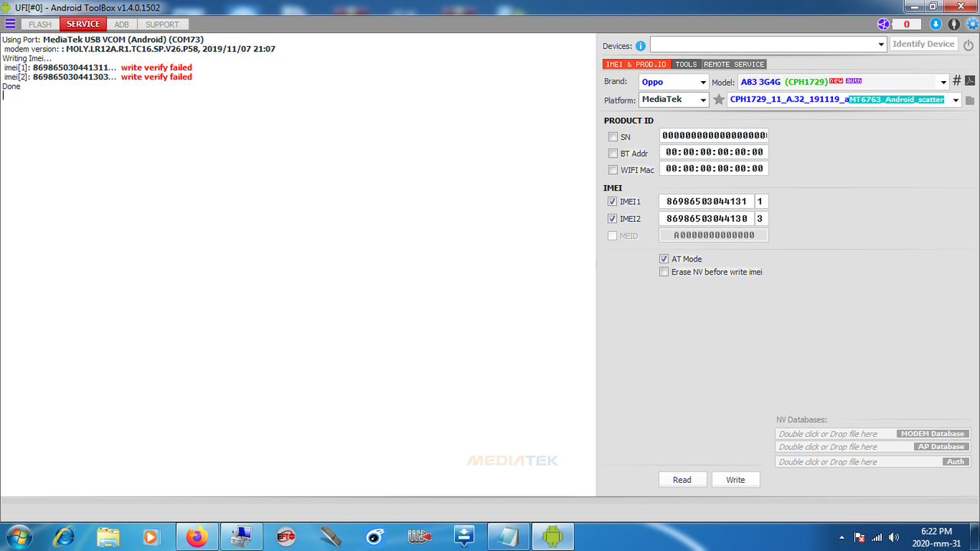
Task: Click the WIFI Mac input field
Action: [x=714, y=168]
